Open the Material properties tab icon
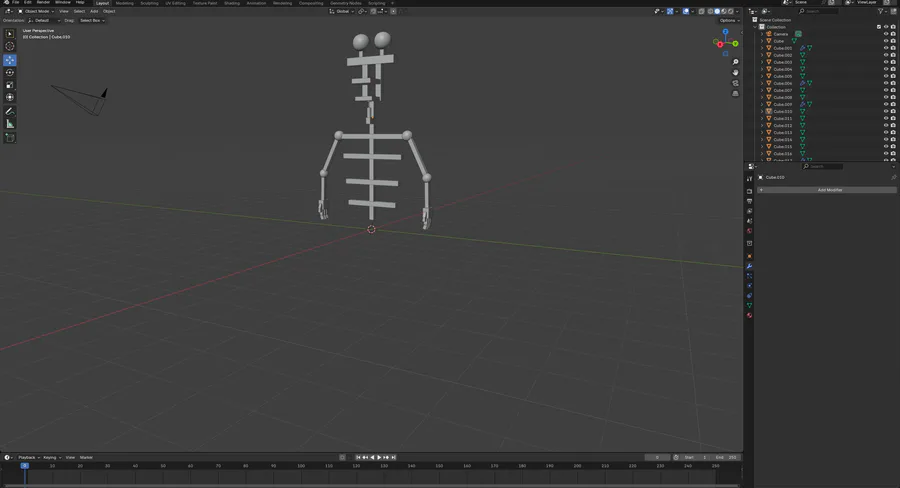This screenshot has height=488, width=900. coord(749,315)
